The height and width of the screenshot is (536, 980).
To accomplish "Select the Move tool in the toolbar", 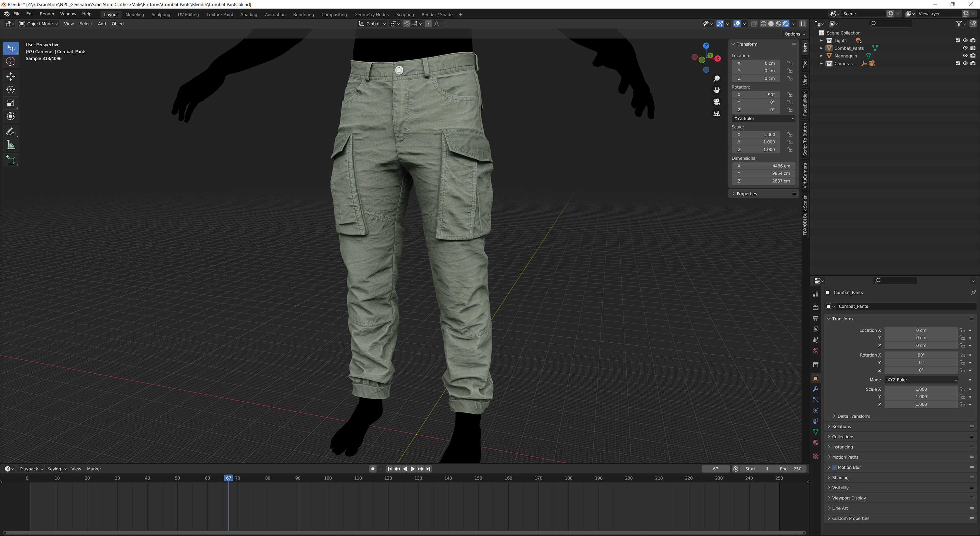I will pyautogui.click(x=11, y=76).
